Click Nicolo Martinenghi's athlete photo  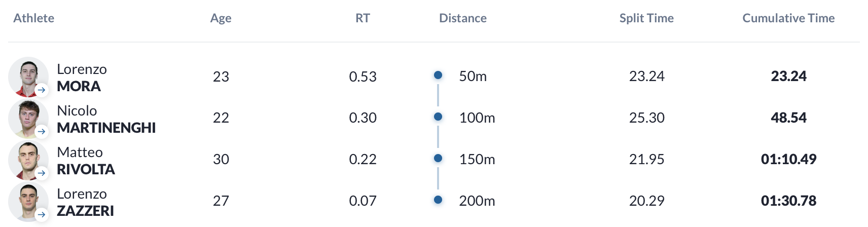pos(28,119)
